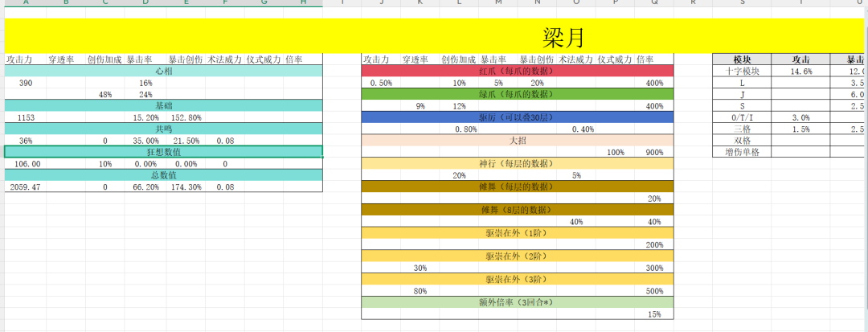Select the cell with value 9%

[x=420, y=105]
